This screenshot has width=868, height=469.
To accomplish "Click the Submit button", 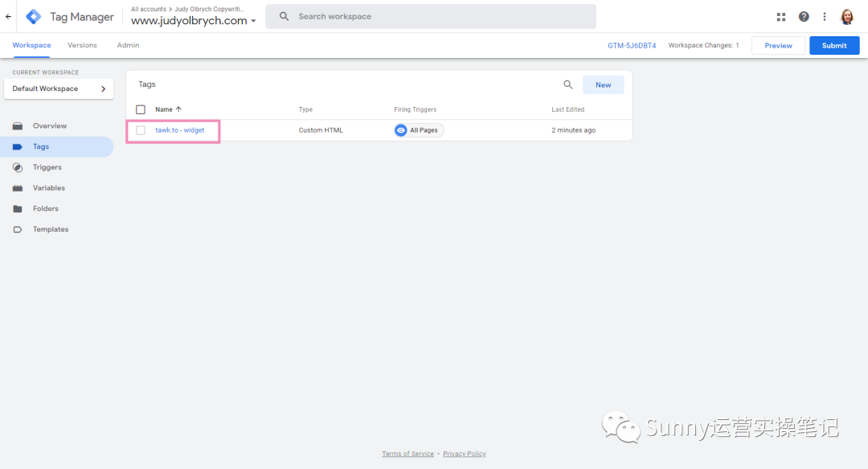I will point(834,46).
